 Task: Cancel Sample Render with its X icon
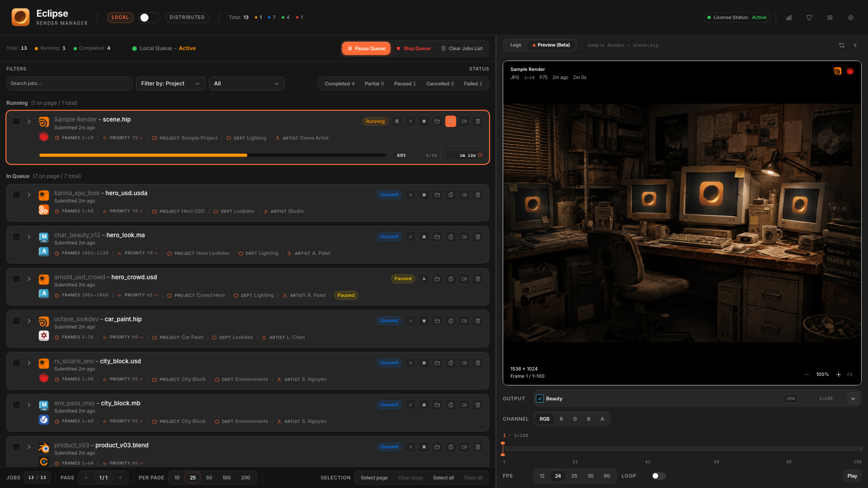410,121
